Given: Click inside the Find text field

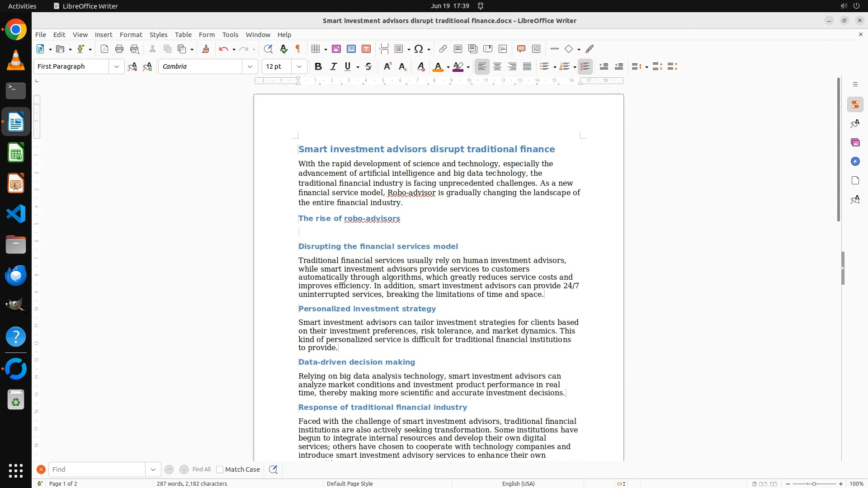Looking at the screenshot, I should click(x=97, y=469).
